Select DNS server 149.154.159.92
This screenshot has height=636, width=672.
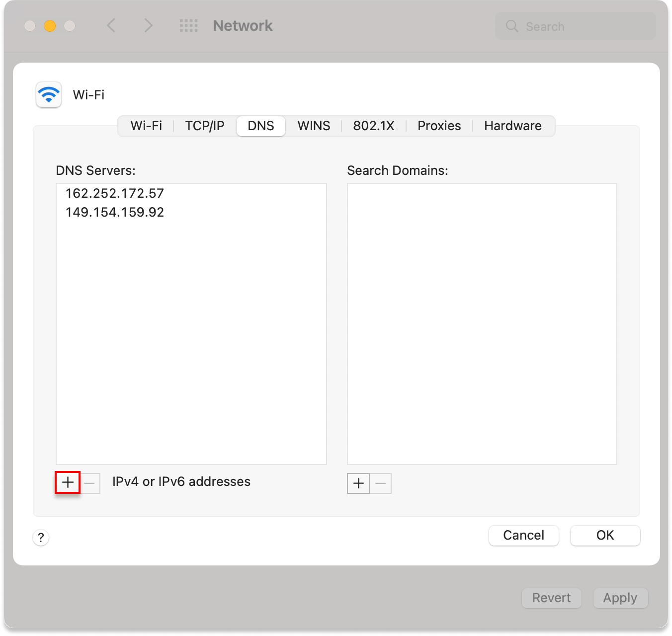115,212
